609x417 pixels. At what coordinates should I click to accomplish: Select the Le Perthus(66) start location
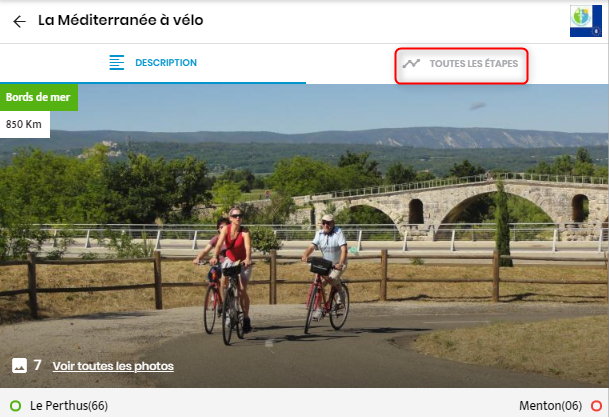click(69, 405)
